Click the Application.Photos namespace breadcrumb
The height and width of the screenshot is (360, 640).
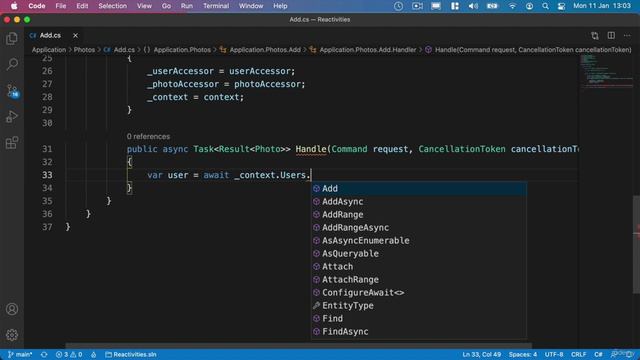tap(178, 50)
